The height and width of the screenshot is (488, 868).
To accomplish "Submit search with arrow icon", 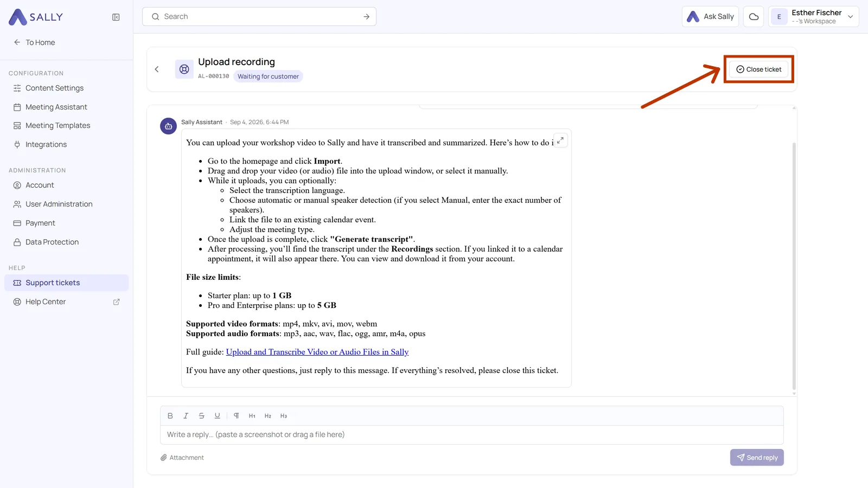I will (x=367, y=17).
